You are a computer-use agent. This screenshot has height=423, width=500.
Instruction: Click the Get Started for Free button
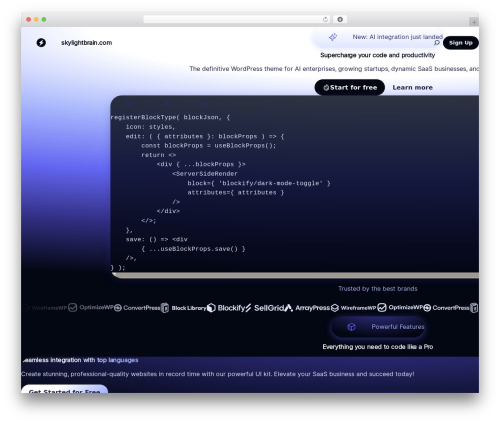point(65,389)
